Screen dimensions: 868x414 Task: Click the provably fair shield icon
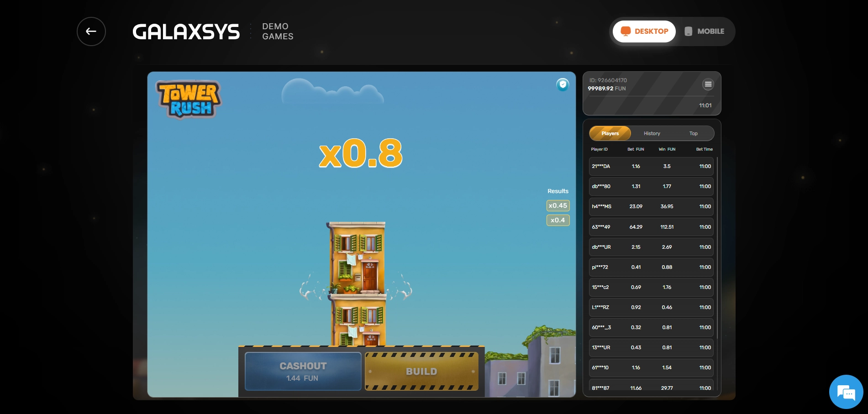[x=563, y=84]
